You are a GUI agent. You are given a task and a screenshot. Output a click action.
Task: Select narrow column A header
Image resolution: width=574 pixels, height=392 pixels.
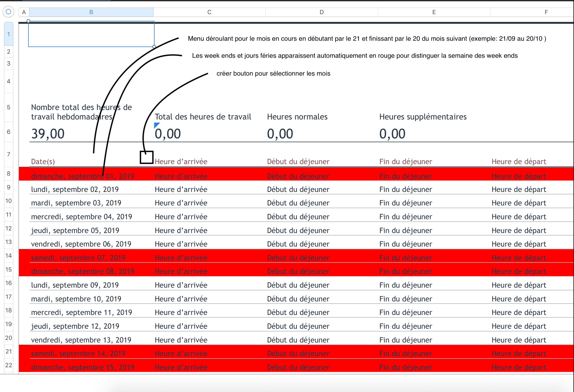24,12
